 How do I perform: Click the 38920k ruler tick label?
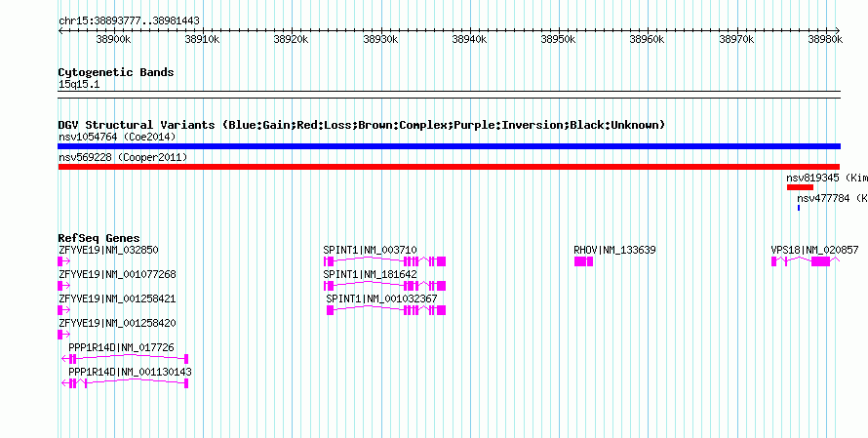pos(292,39)
